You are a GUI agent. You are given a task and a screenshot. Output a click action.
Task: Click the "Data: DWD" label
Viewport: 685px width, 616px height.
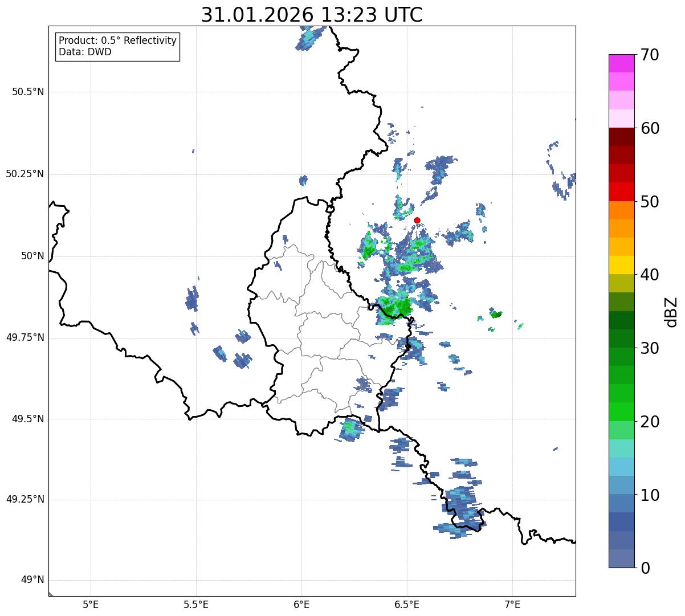85,52
